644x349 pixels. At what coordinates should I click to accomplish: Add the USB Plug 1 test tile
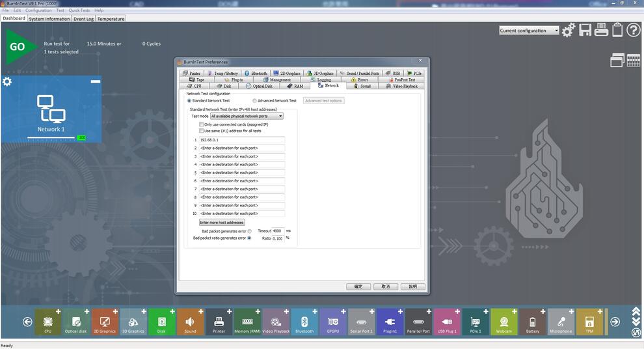pos(457,312)
